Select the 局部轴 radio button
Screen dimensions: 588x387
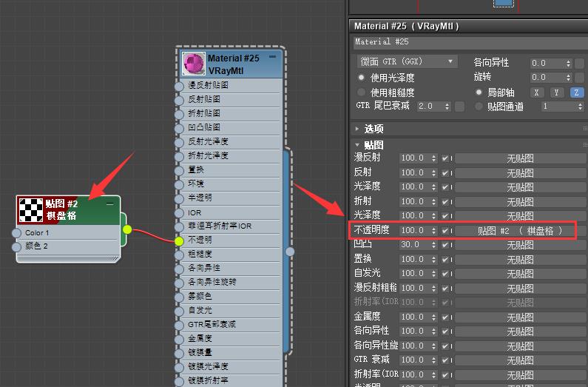point(479,92)
